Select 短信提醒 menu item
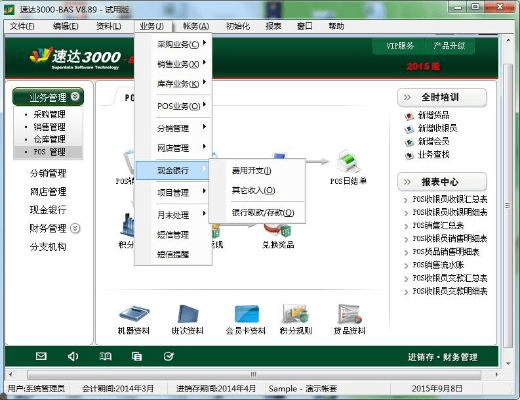The image size is (520, 400). (x=173, y=254)
